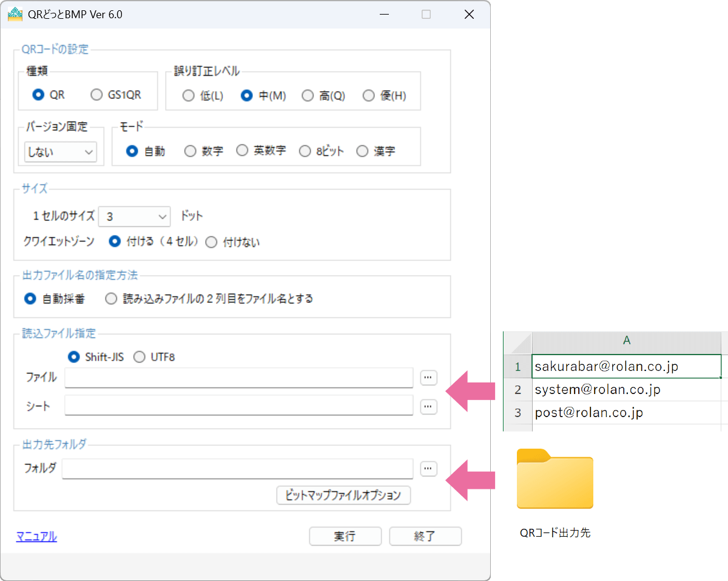Open the sheet selection ellipsis button

[x=428, y=407]
